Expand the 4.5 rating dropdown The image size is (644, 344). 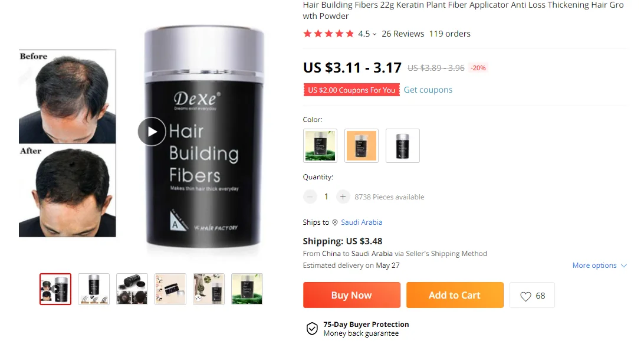tap(374, 34)
